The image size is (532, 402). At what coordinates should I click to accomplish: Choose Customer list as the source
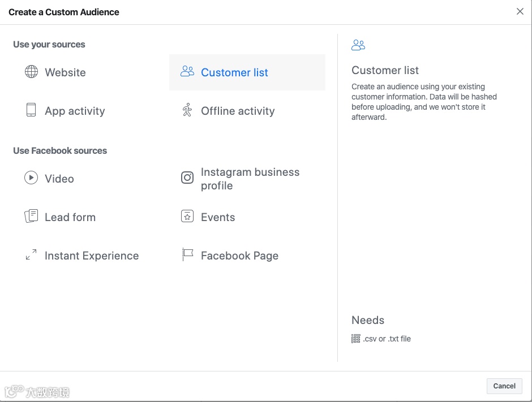247,72
